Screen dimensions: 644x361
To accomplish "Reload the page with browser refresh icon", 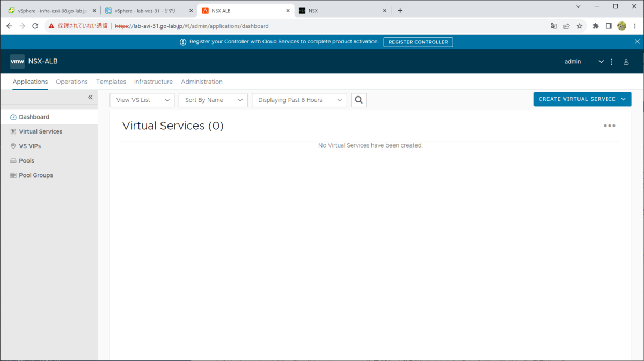I will coord(35,26).
